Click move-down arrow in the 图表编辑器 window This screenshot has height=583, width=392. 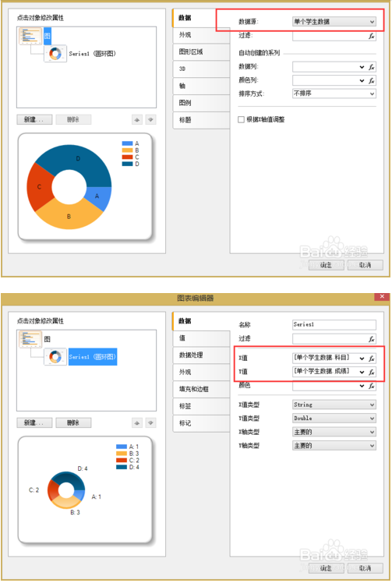[150, 422]
